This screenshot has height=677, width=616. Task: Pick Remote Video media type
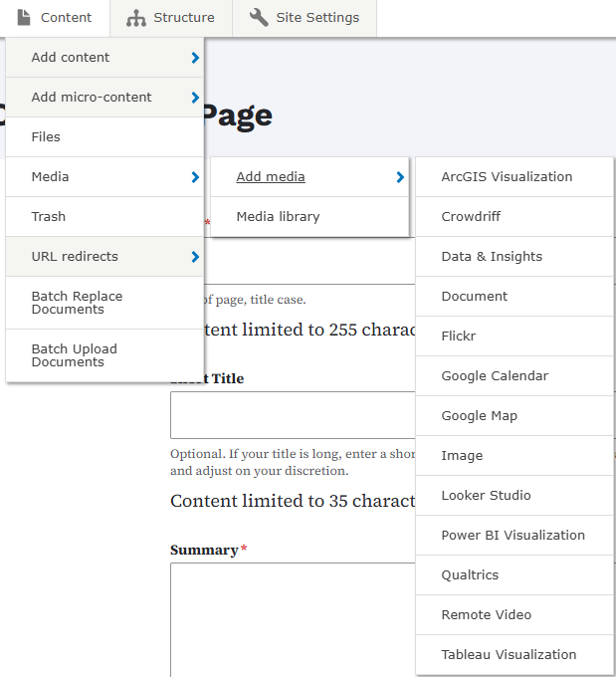486,615
